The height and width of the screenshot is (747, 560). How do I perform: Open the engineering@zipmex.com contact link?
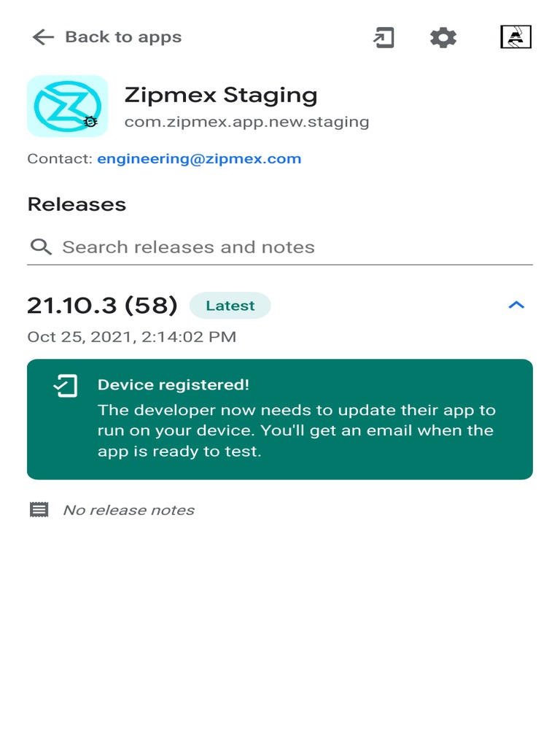tap(199, 158)
